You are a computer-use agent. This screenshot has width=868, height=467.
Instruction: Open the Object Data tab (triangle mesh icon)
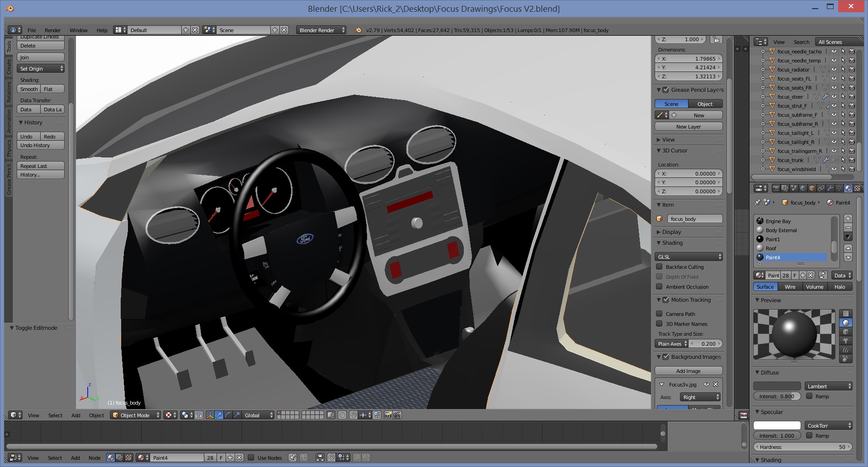839,188
